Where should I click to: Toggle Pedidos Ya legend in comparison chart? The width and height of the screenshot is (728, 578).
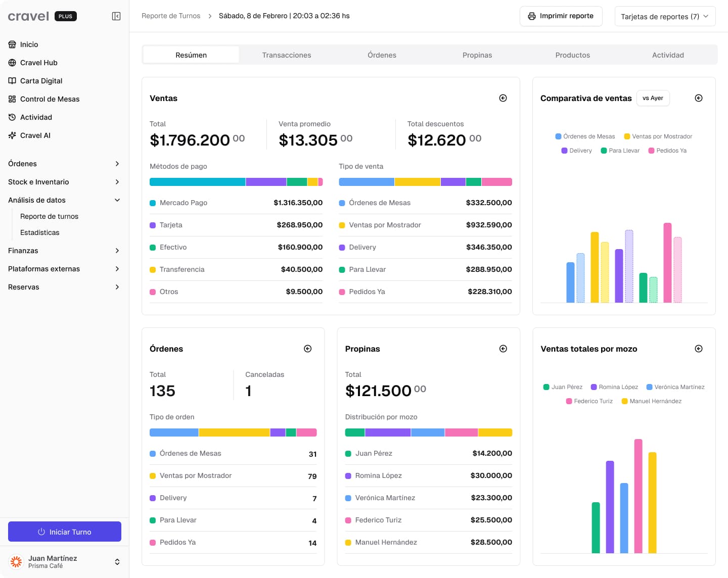tap(667, 151)
